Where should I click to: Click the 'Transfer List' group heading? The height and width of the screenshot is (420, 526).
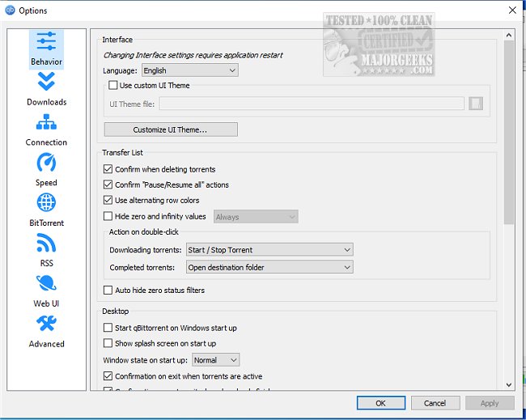click(122, 153)
